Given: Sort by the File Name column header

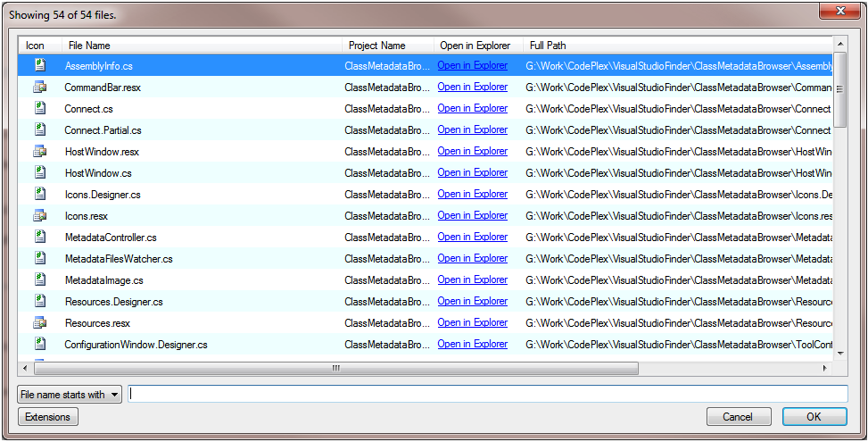Looking at the screenshot, I should tap(201, 46).
